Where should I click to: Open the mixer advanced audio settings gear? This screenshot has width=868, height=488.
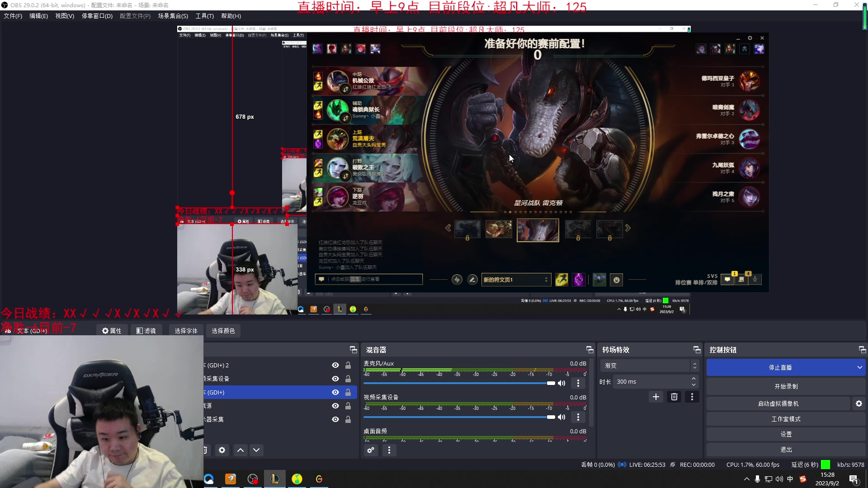click(371, 450)
